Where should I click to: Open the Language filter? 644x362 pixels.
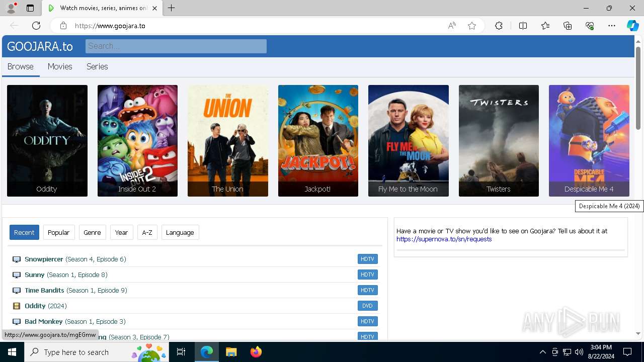(180, 232)
